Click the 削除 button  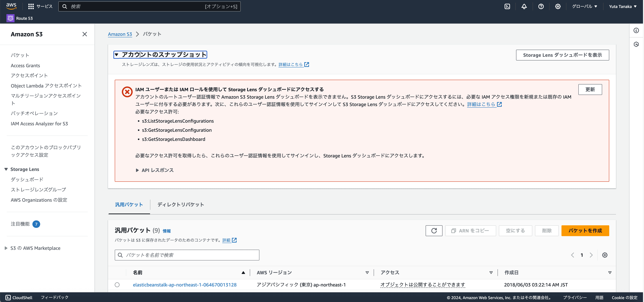(x=547, y=230)
